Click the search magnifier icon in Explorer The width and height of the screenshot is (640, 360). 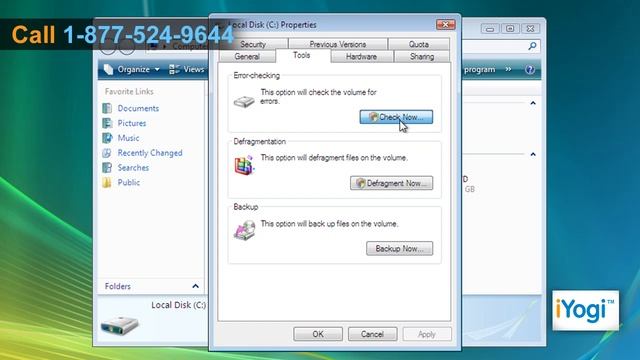pos(532,46)
